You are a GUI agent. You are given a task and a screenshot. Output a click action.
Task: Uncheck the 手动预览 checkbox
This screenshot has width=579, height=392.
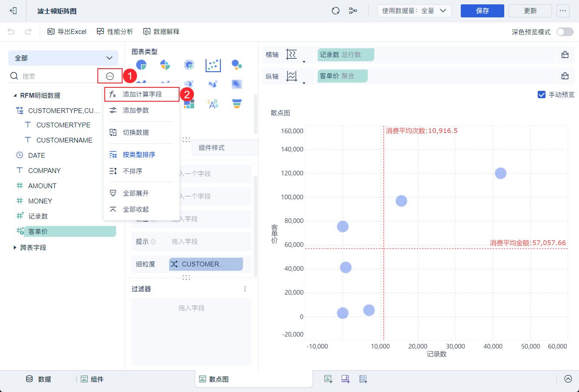tap(542, 94)
